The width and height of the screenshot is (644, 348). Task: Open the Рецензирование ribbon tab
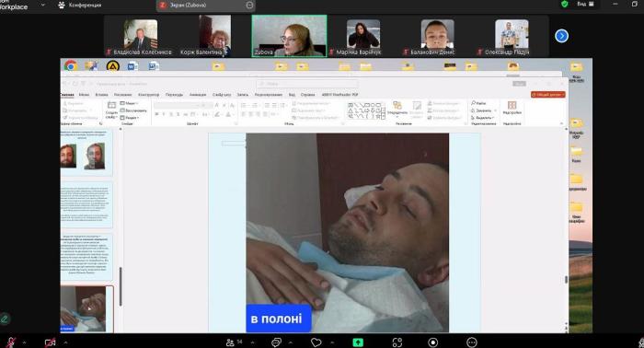(269, 95)
